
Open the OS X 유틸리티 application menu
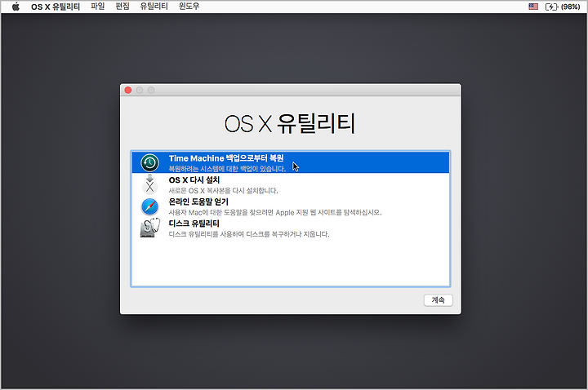(56, 7)
